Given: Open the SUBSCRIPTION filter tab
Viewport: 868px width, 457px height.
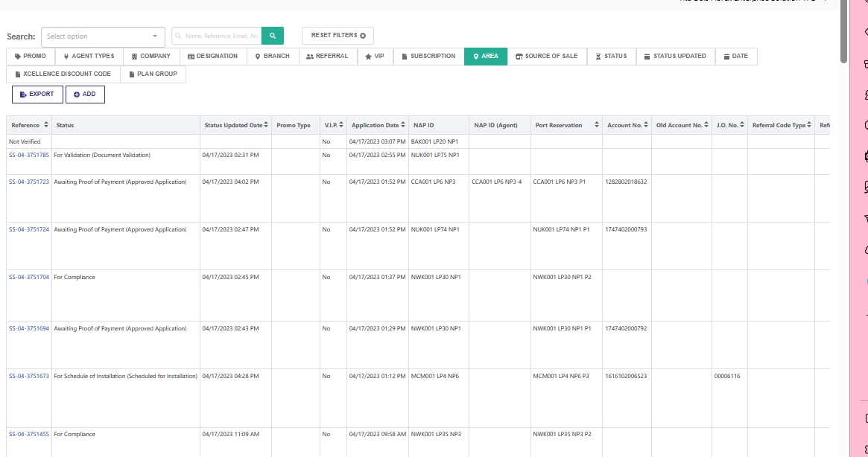Looking at the screenshot, I should coord(428,56).
